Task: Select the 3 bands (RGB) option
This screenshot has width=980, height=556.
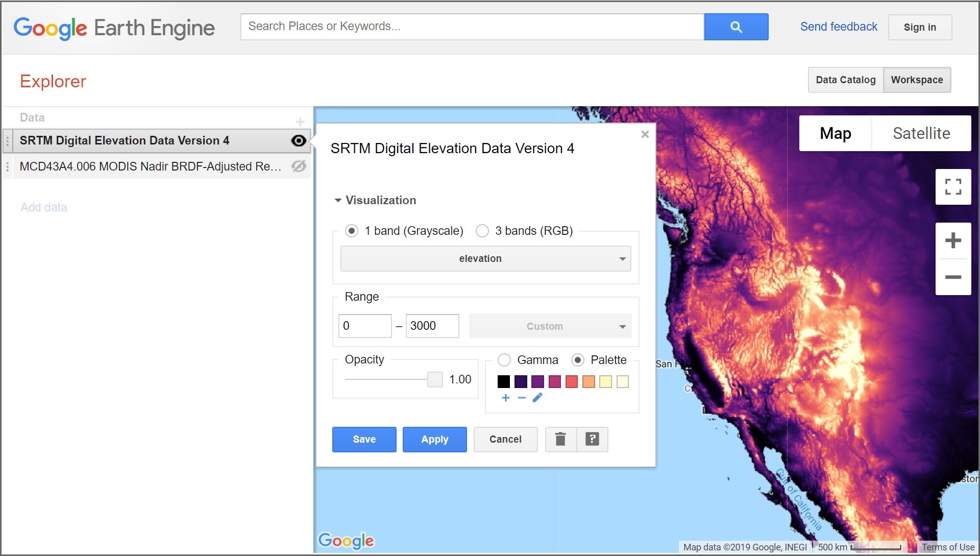Action: click(x=482, y=231)
